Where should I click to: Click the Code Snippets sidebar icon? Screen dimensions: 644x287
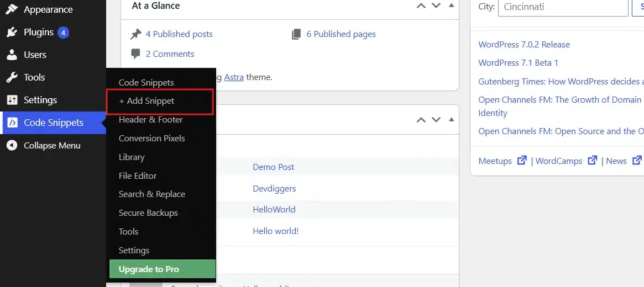(12, 123)
